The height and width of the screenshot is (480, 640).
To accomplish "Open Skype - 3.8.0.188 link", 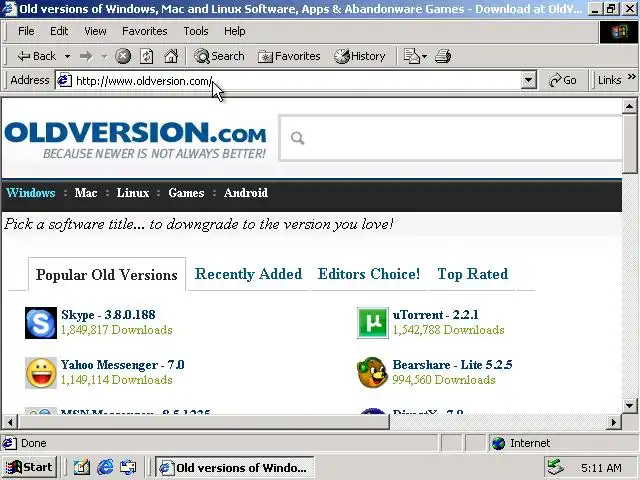I will click(108, 315).
